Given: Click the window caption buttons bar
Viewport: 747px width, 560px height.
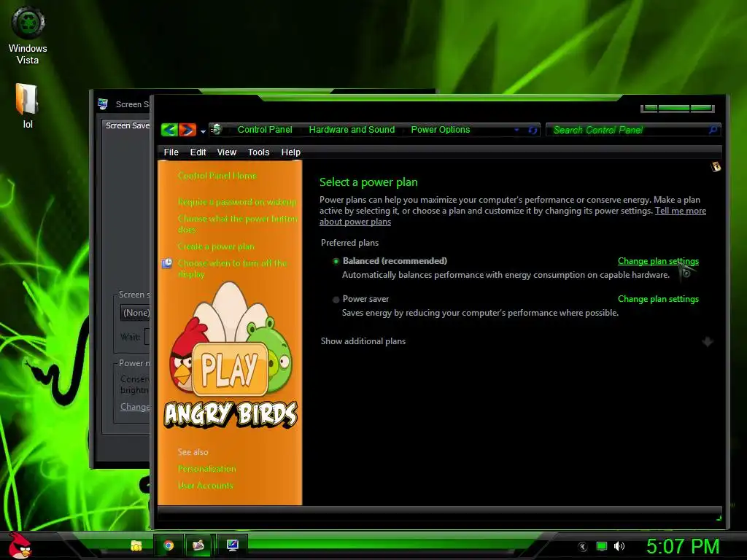Looking at the screenshot, I should tap(678, 109).
